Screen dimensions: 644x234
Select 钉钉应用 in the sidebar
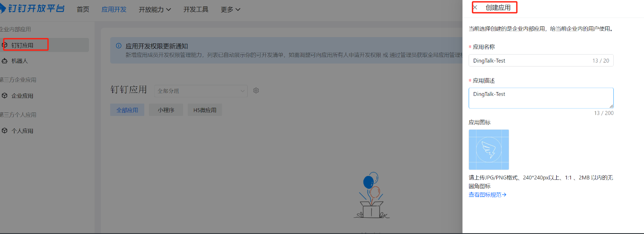[44, 45]
